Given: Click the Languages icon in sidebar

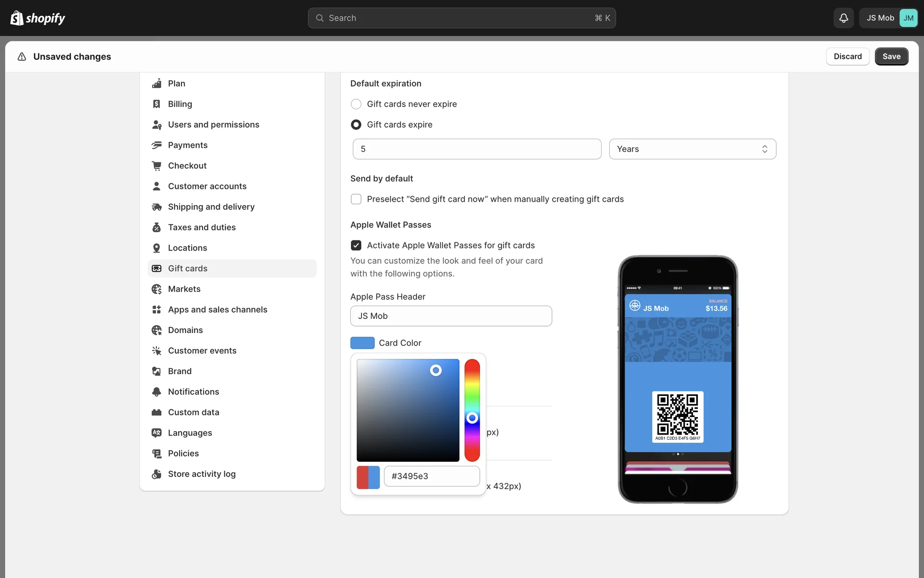Looking at the screenshot, I should [156, 433].
